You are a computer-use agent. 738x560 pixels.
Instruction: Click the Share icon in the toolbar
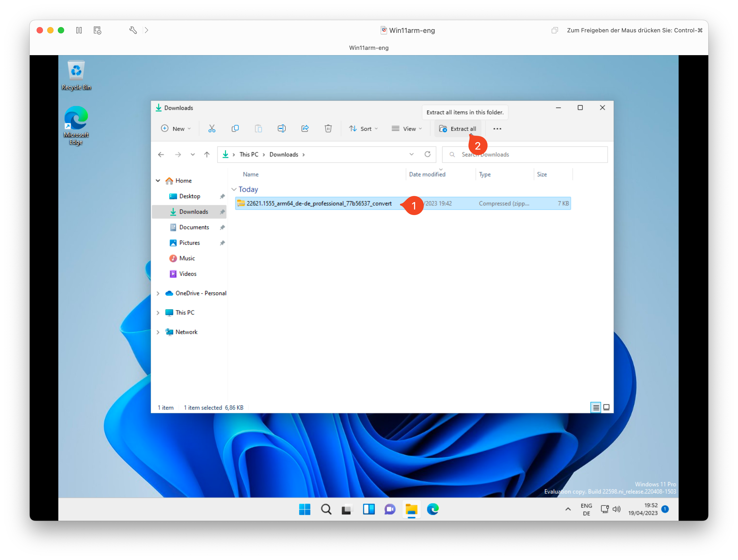(x=305, y=129)
